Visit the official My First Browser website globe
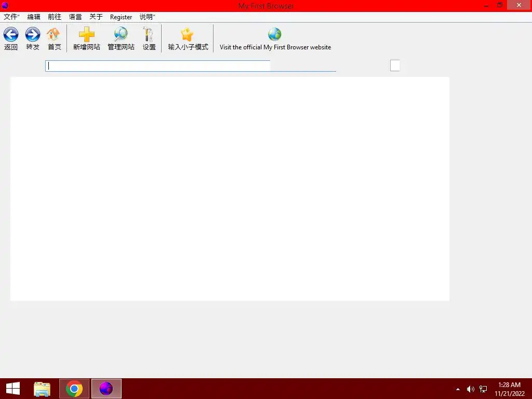The image size is (532, 399). click(x=275, y=35)
